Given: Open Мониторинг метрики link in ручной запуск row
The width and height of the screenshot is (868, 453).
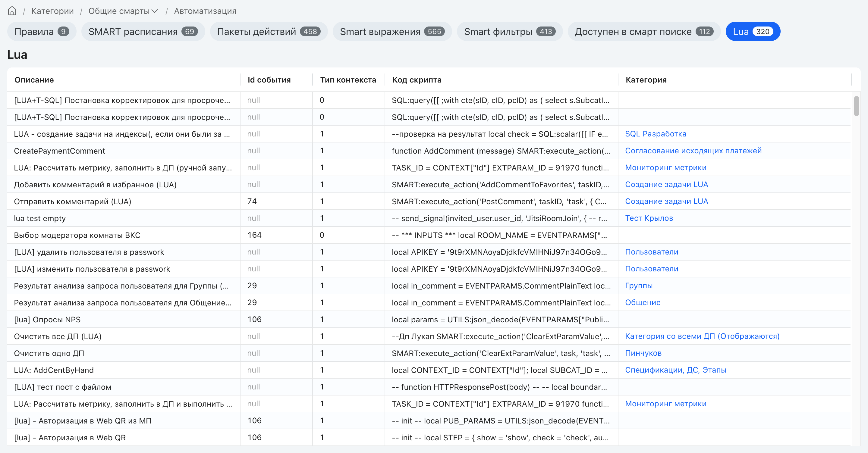Looking at the screenshot, I should click(665, 168).
